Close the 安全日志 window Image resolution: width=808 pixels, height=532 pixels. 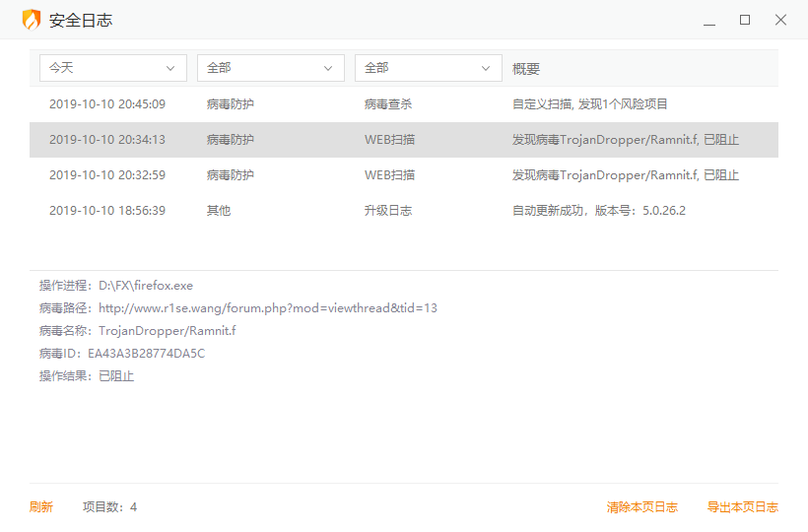tap(780, 20)
